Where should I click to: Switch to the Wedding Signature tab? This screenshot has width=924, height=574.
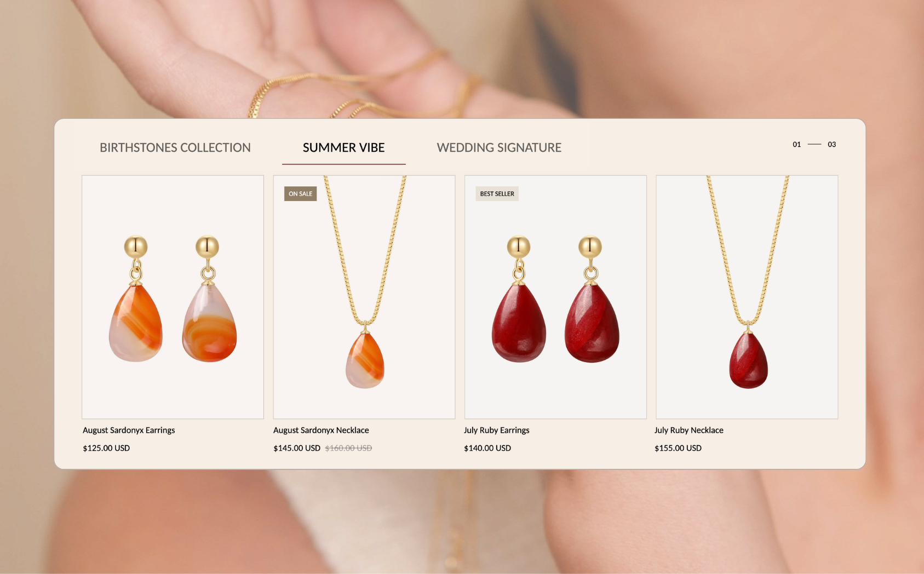(x=499, y=147)
